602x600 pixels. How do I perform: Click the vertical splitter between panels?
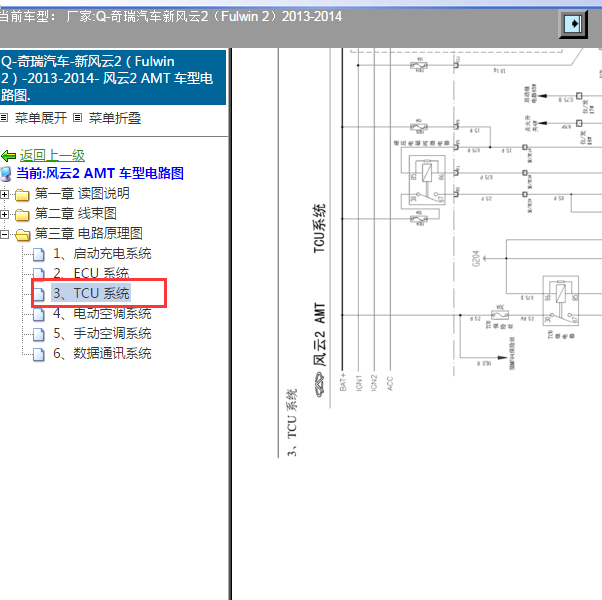click(230, 324)
